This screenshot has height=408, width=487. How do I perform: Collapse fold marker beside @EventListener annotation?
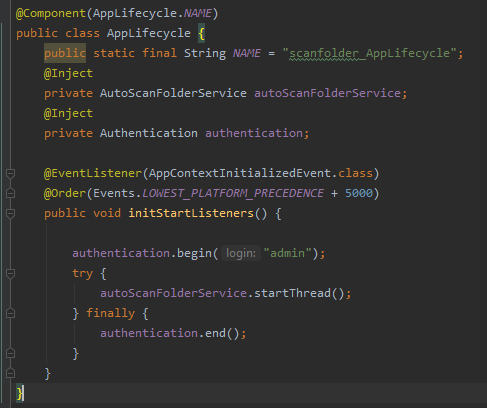pos(10,173)
